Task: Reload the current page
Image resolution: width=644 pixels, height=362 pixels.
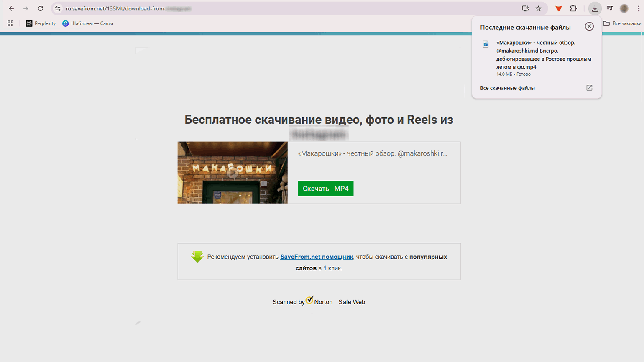Action: point(40,8)
